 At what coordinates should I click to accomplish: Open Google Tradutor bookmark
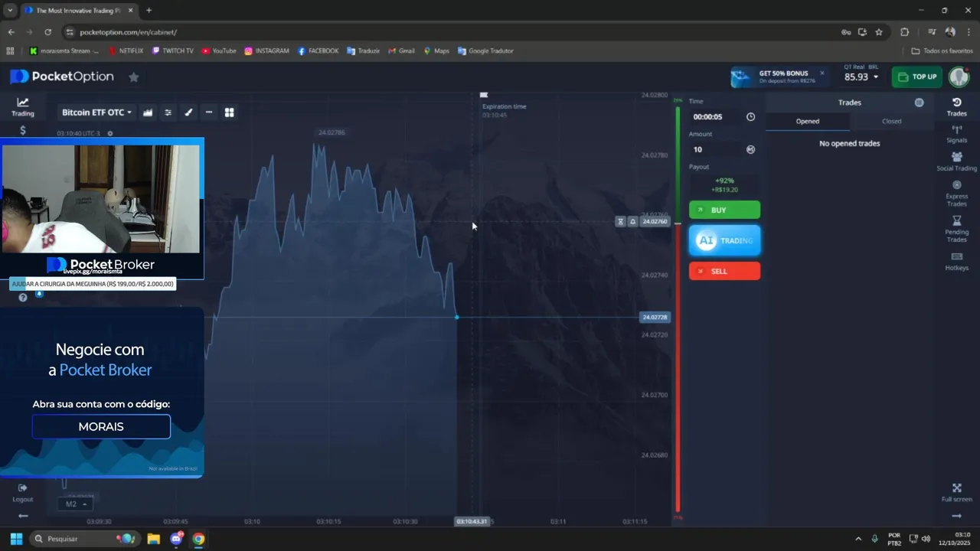(485, 51)
